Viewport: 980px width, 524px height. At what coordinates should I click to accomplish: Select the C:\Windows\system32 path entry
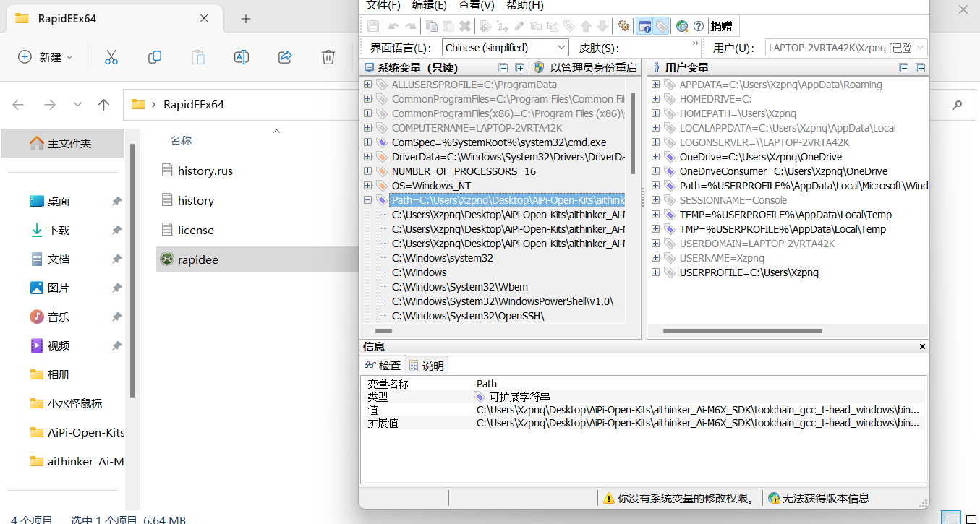pyautogui.click(x=443, y=258)
